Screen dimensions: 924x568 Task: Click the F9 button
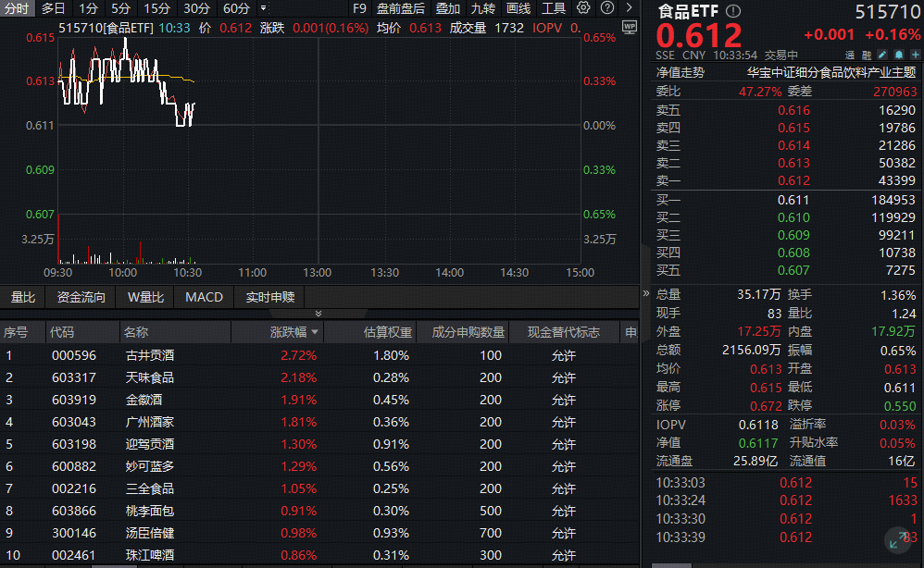[360, 8]
